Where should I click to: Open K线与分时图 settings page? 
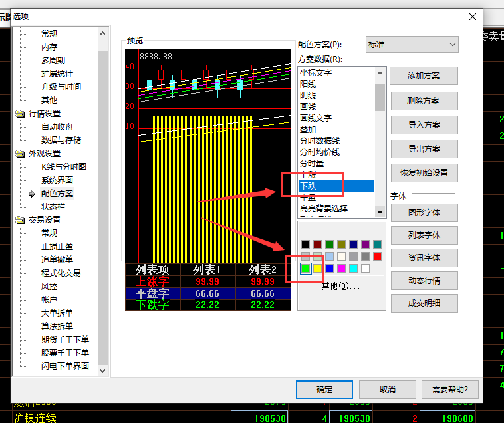click(64, 167)
